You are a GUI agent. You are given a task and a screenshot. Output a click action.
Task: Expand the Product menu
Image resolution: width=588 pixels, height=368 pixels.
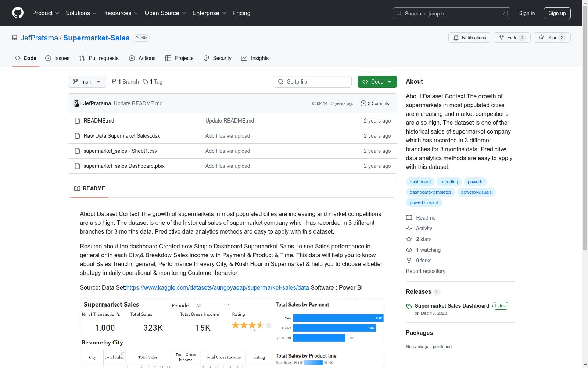pyautogui.click(x=46, y=13)
